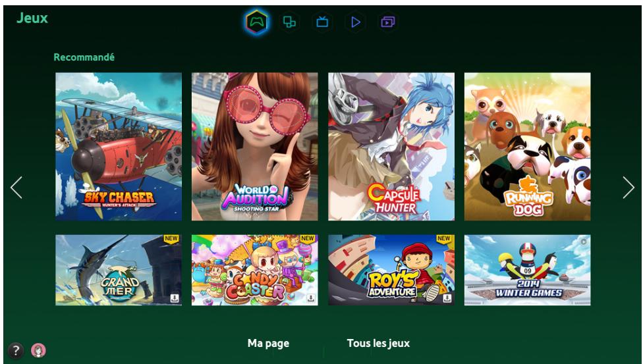Select World in Audition Shooting Star
643x364 pixels.
click(254, 146)
